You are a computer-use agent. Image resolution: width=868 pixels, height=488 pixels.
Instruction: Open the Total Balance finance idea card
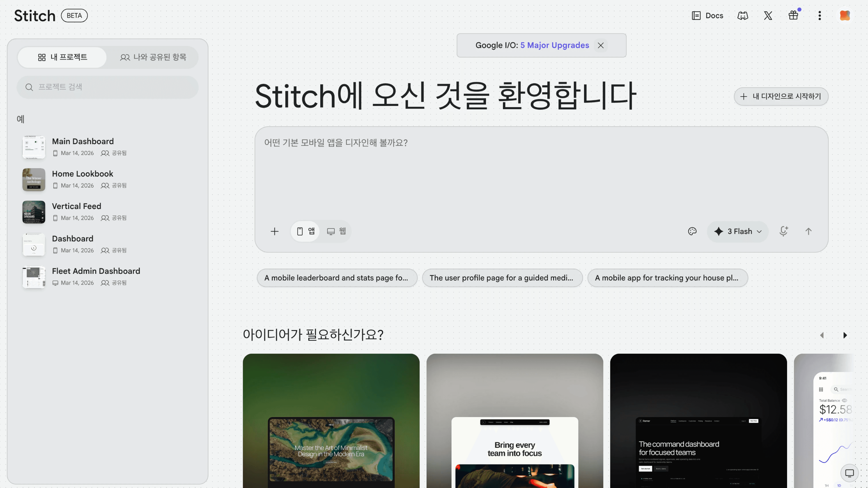pyautogui.click(x=824, y=421)
